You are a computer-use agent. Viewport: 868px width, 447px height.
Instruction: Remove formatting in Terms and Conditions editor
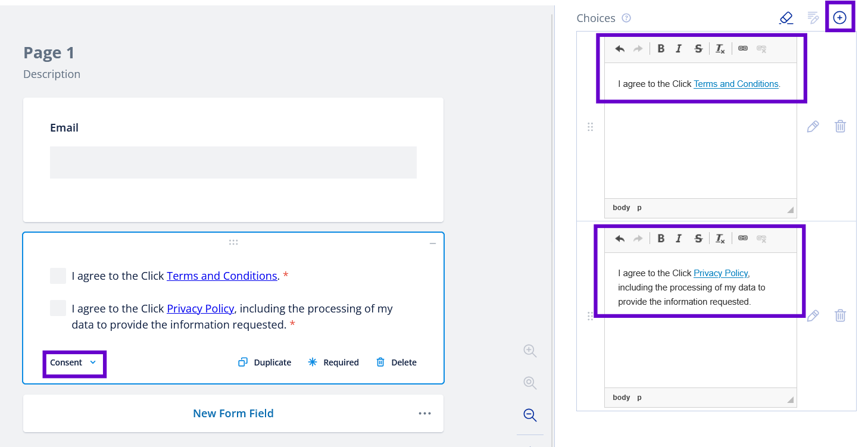[x=720, y=49]
